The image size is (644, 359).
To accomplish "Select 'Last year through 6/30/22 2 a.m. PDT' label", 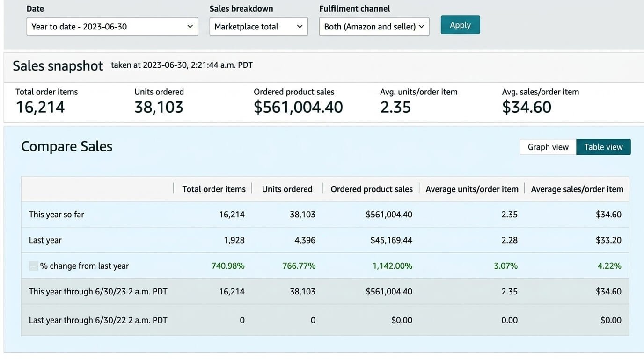I will pos(98,320).
